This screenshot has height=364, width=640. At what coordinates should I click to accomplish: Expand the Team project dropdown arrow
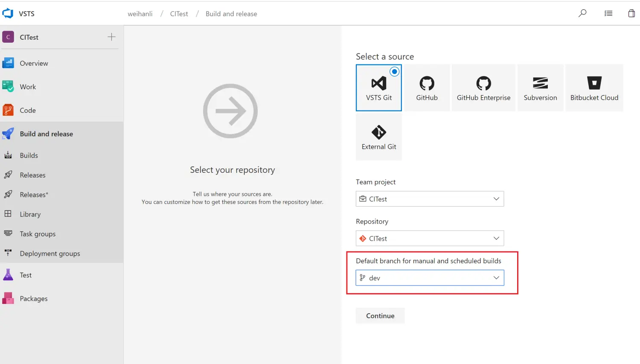click(x=496, y=199)
